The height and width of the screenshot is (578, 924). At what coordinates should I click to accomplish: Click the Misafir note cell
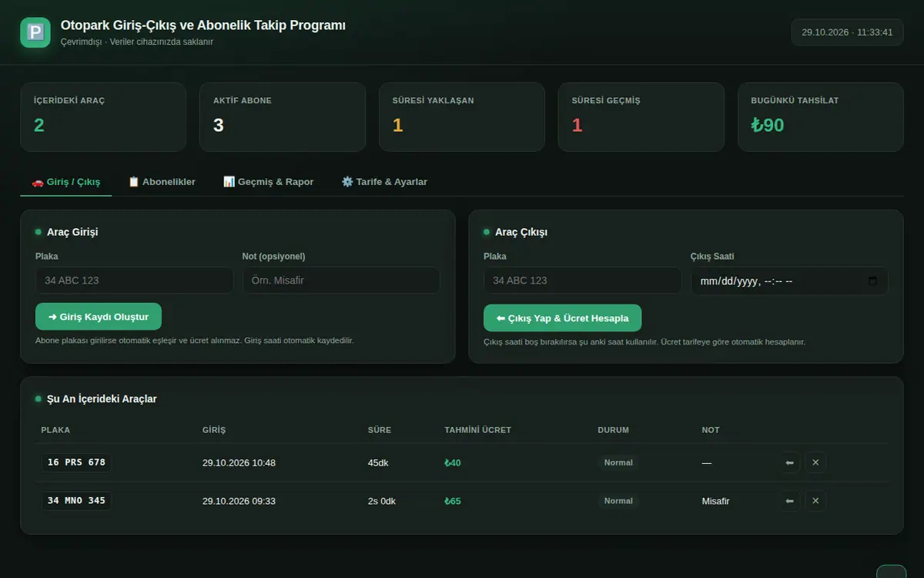[x=715, y=501]
